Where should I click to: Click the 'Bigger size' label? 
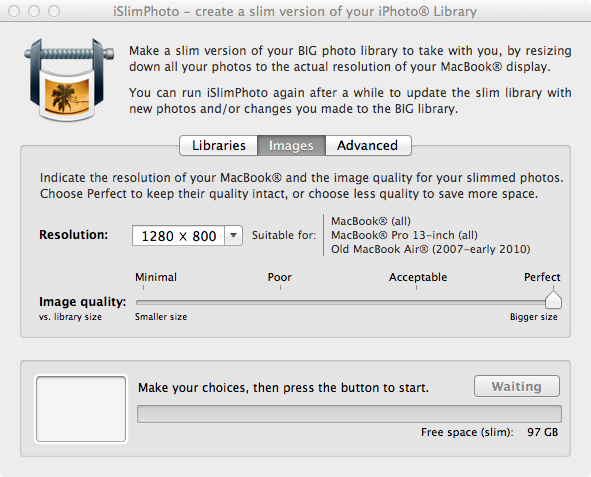533,317
